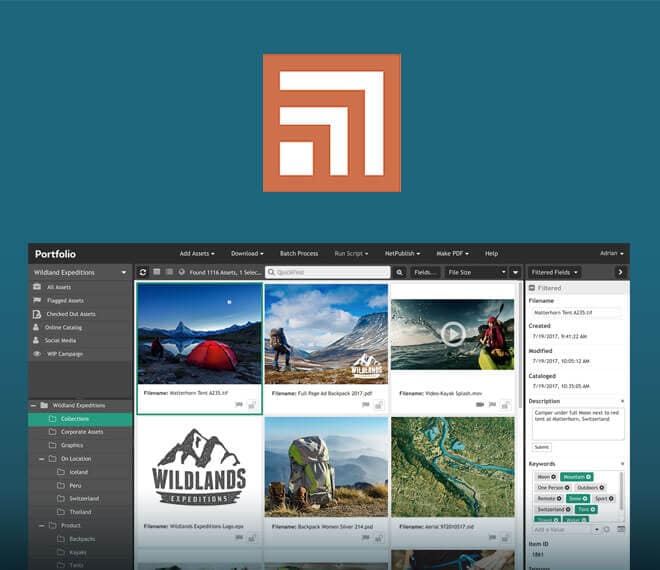The height and width of the screenshot is (570, 660).
Task: Open the Filtered Fields dropdown
Action: point(554,272)
